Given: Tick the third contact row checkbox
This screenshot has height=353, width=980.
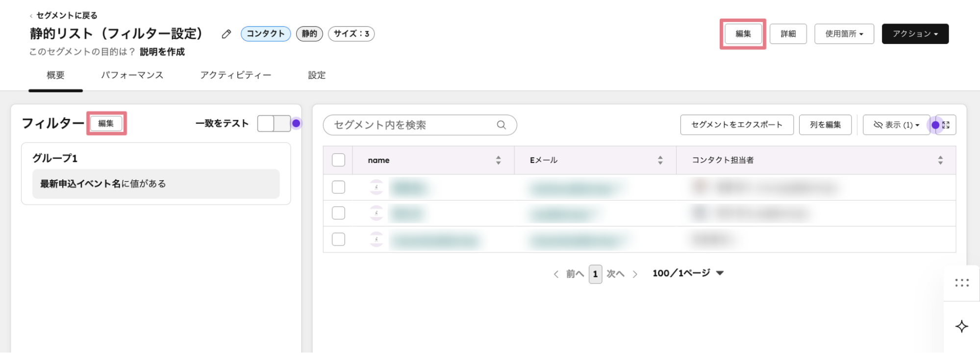Looking at the screenshot, I should [338, 239].
